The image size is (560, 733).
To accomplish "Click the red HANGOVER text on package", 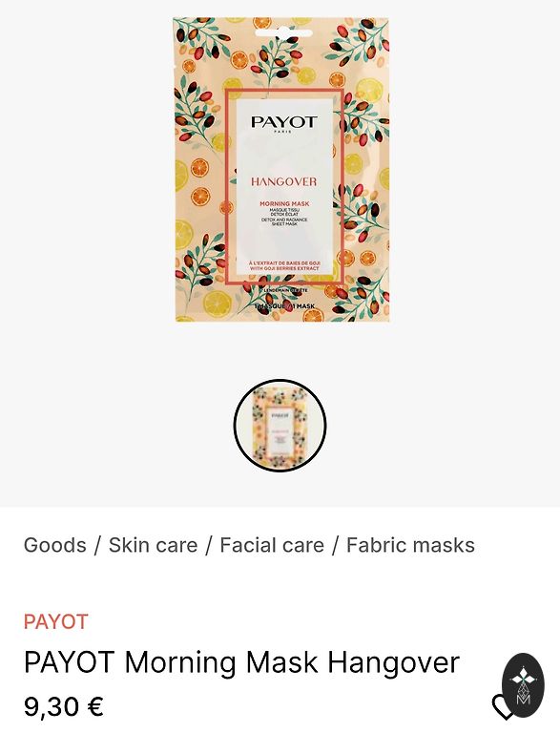I will [x=283, y=181].
